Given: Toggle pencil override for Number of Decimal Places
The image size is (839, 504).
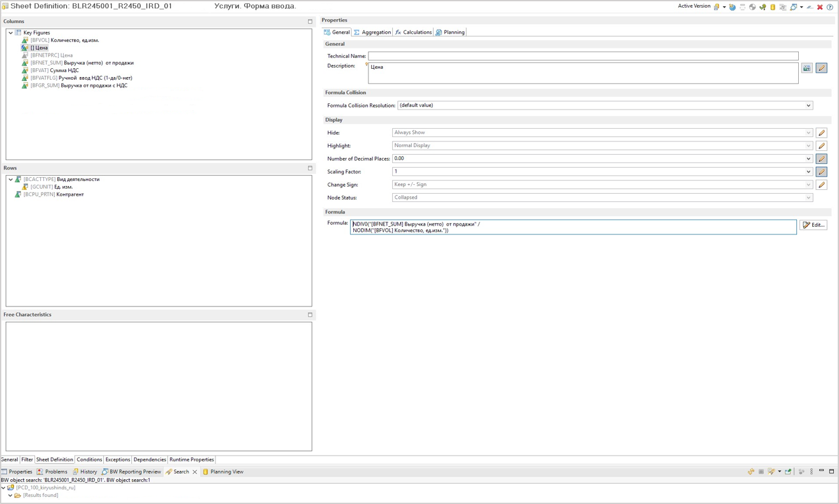Looking at the screenshot, I should coord(822,159).
